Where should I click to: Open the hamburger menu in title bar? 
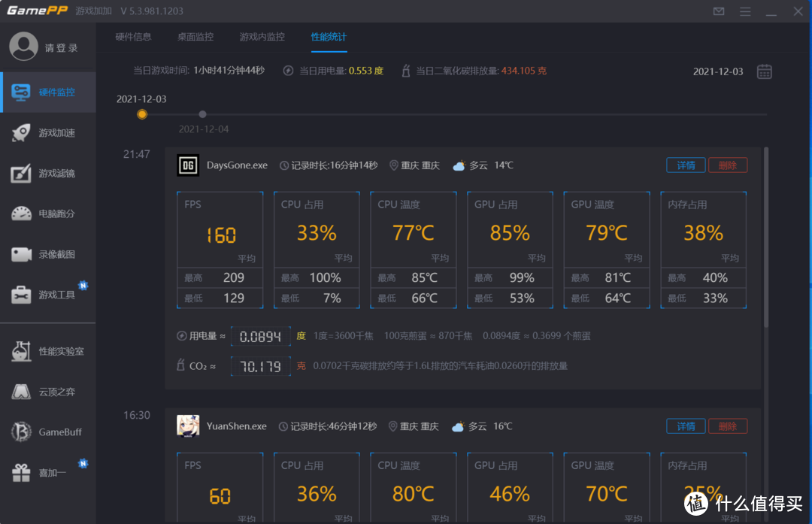click(x=745, y=11)
